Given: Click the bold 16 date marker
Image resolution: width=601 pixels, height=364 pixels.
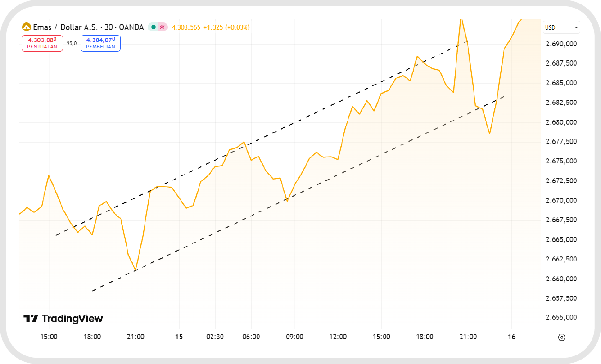Looking at the screenshot, I should pyautogui.click(x=511, y=337).
